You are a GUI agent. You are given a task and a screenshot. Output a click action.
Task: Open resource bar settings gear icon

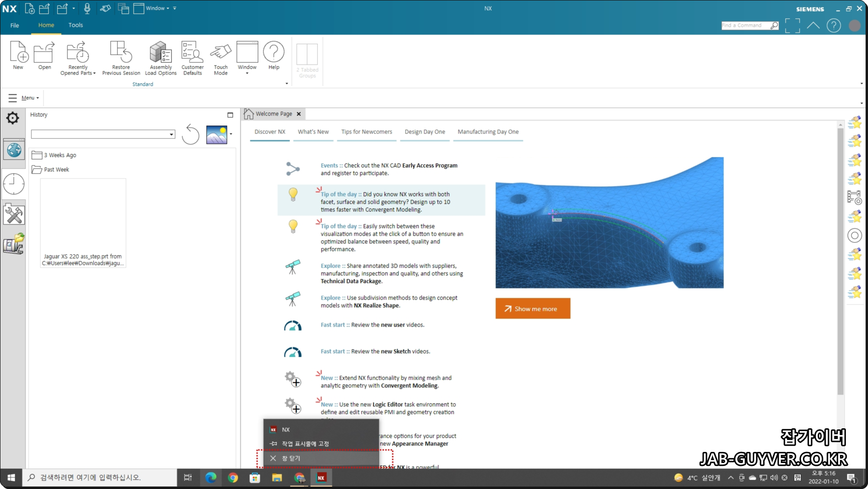click(13, 118)
